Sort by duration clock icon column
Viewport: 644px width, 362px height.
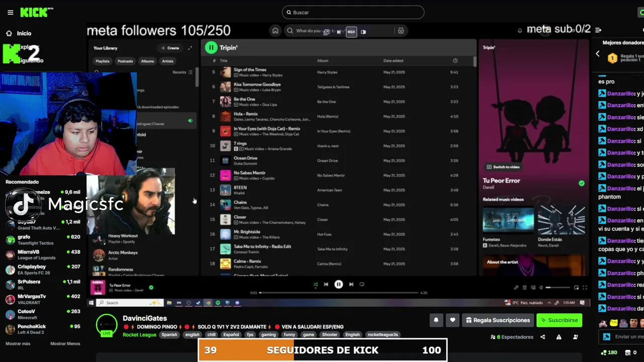455,61
